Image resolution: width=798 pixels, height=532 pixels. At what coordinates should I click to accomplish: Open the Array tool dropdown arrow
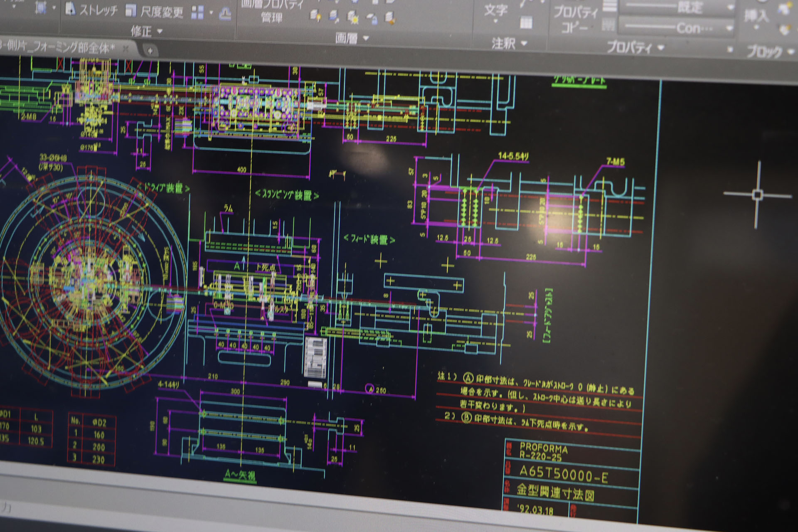click(212, 13)
